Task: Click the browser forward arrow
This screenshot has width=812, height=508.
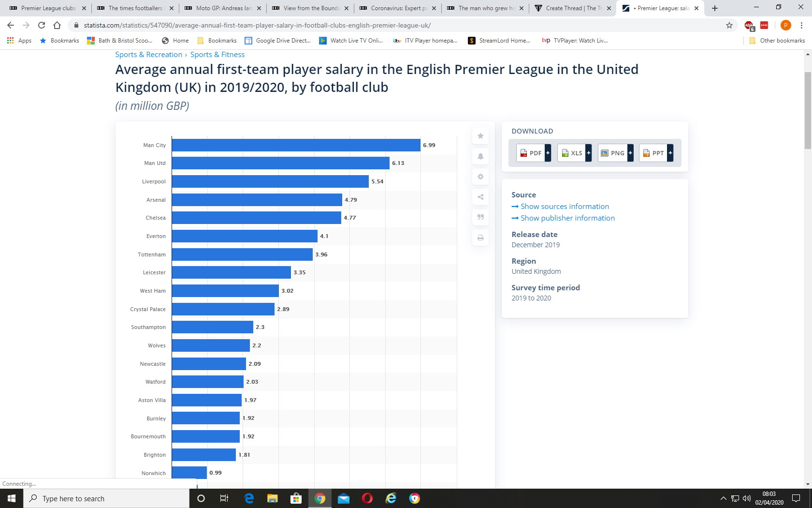Action: point(26,25)
